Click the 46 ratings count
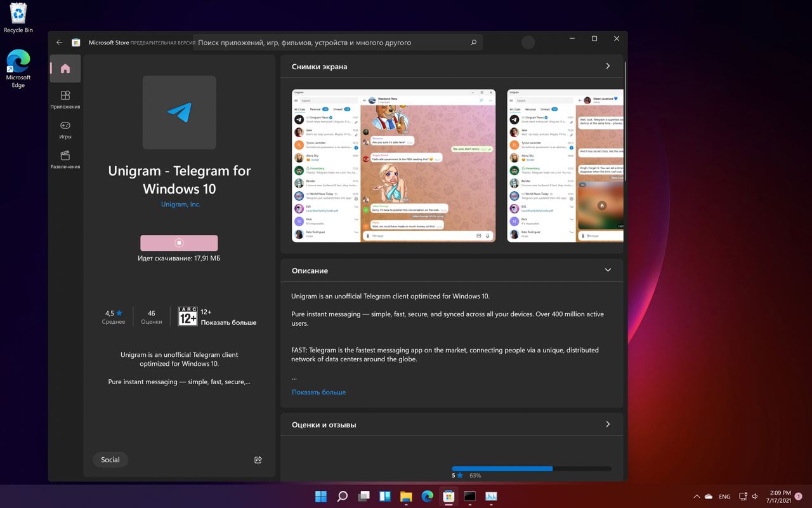Viewport: 812px width, 508px height. coord(151,317)
